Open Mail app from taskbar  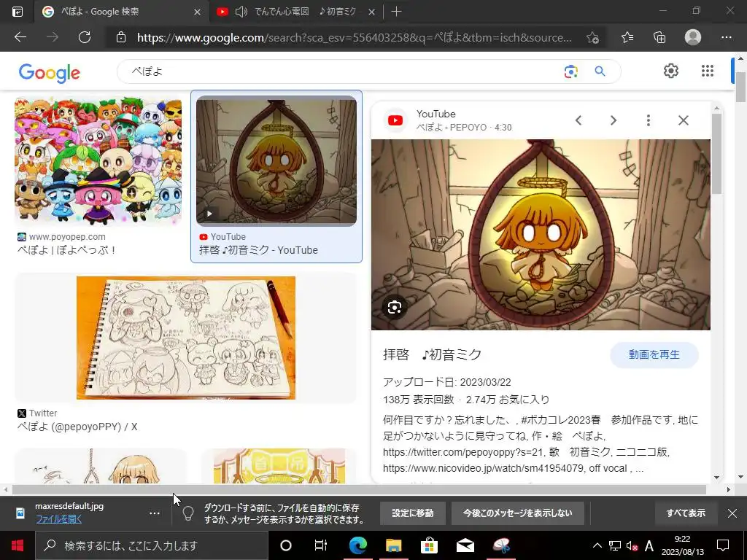[x=465, y=545]
